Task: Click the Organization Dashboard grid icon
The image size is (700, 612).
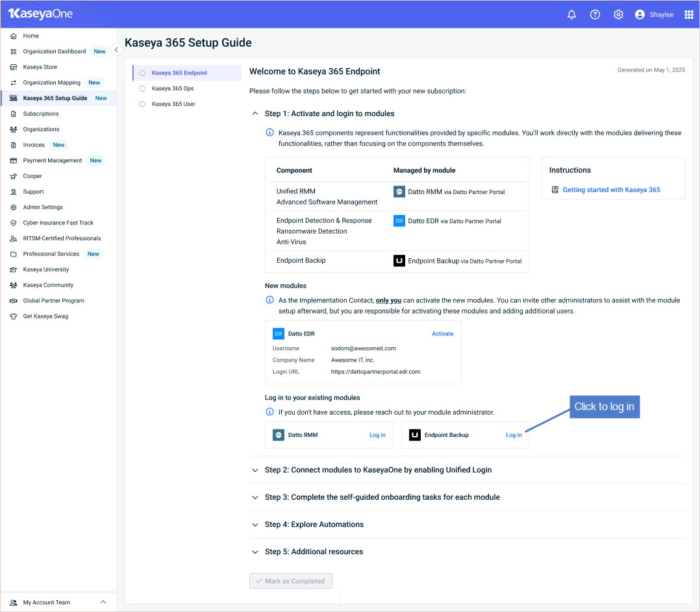Action: point(14,52)
